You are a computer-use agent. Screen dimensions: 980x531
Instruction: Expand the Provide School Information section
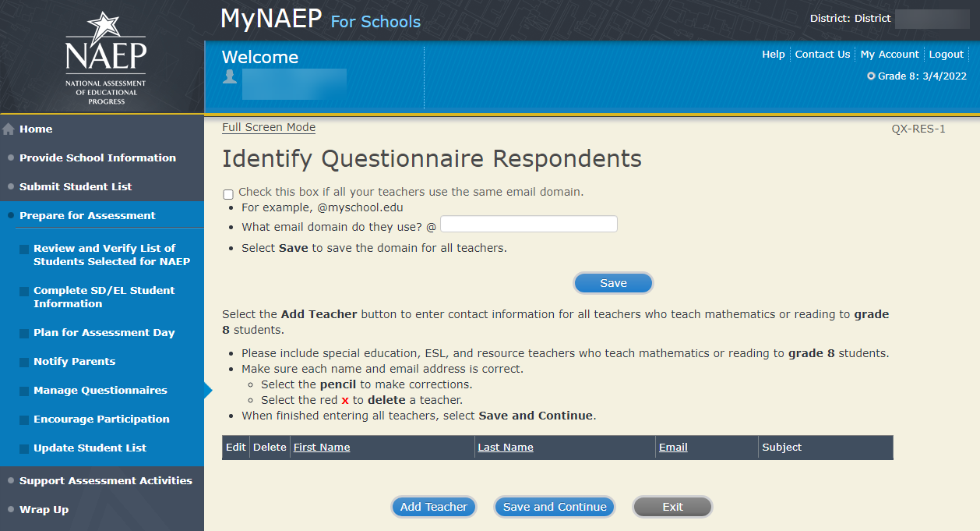(x=97, y=158)
